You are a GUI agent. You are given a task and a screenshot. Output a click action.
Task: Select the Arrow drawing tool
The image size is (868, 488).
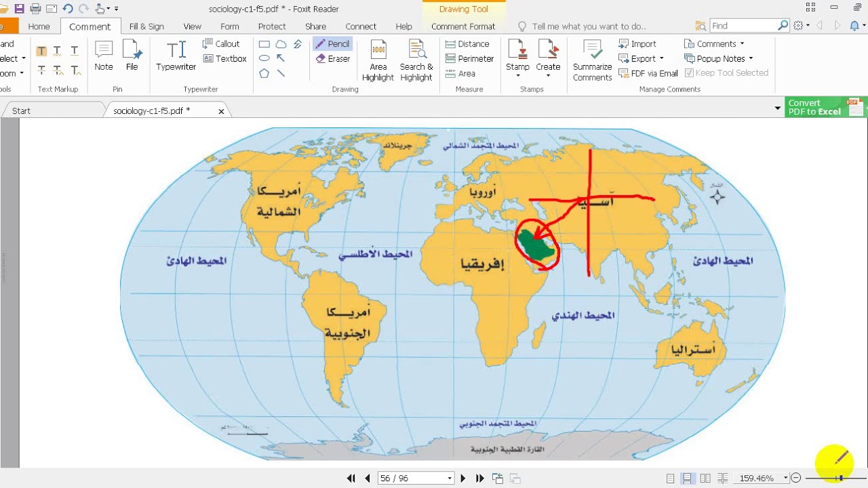pos(281,58)
